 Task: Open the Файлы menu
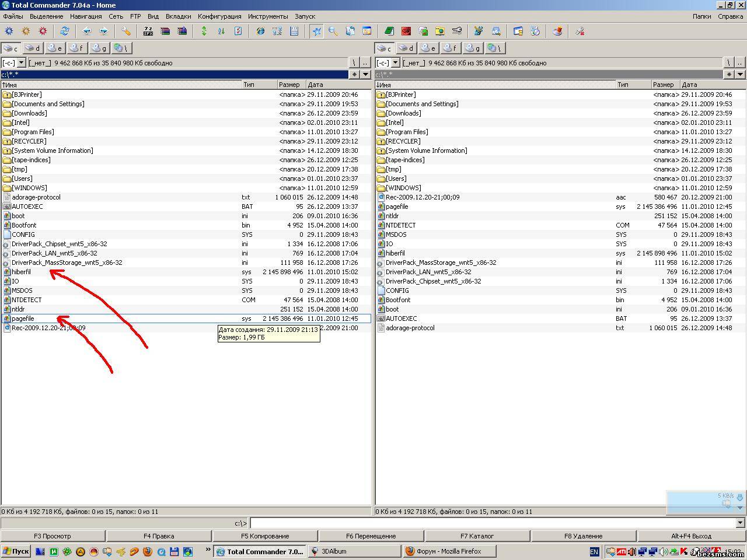pyautogui.click(x=13, y=16)
